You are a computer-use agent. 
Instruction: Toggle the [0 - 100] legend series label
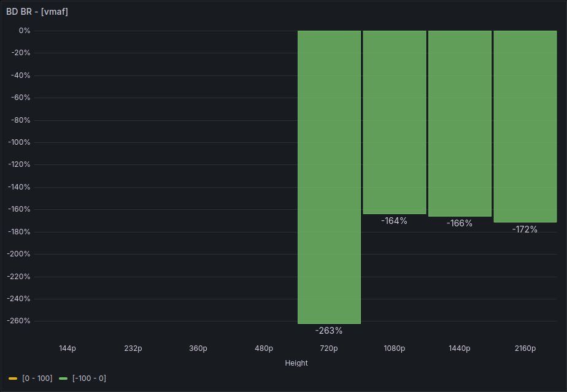pos(37,379)
